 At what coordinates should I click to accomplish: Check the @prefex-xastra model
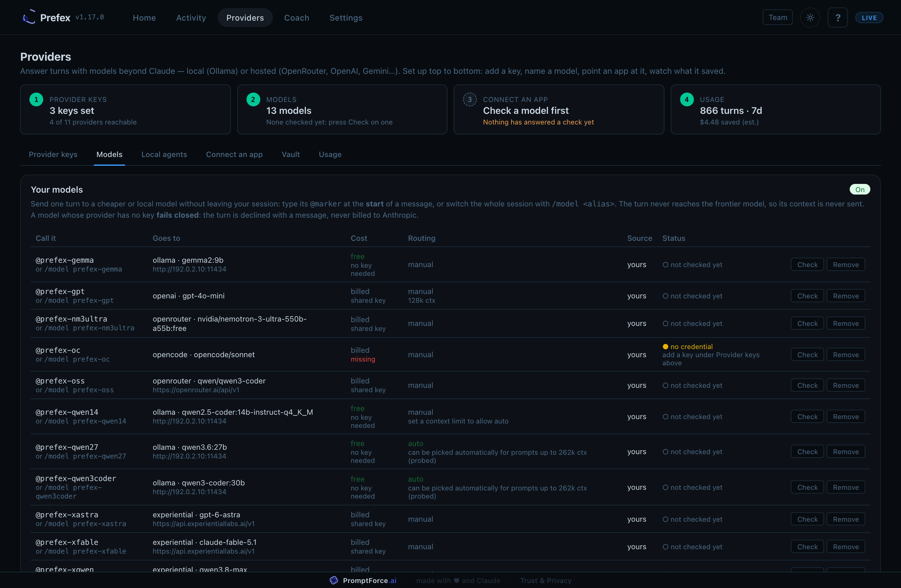coord(807,519)
